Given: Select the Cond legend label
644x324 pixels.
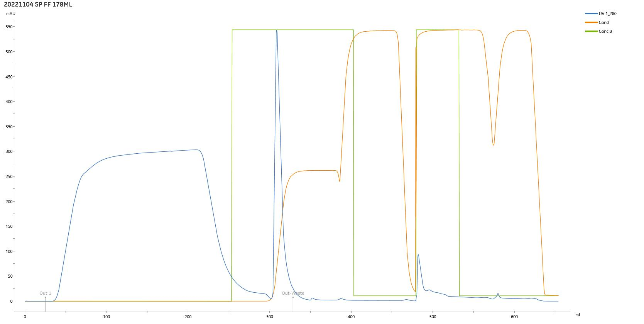Looking at the screenshot, I should coord(603,22).
